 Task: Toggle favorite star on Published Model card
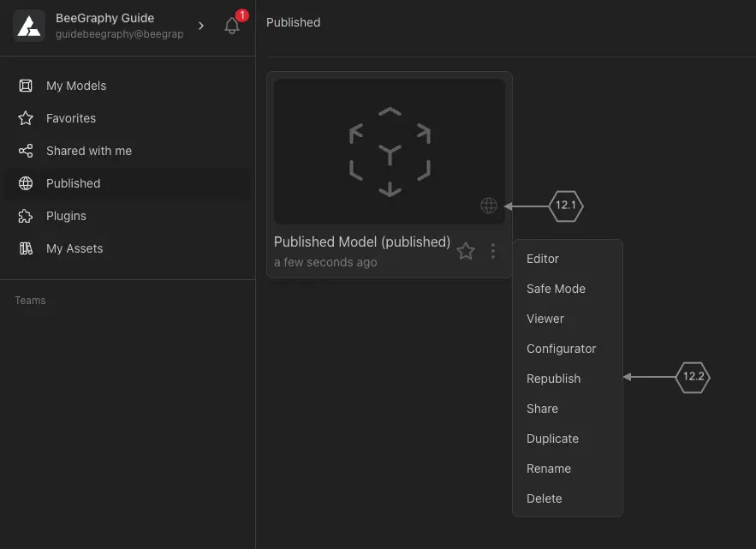point(466,251)
